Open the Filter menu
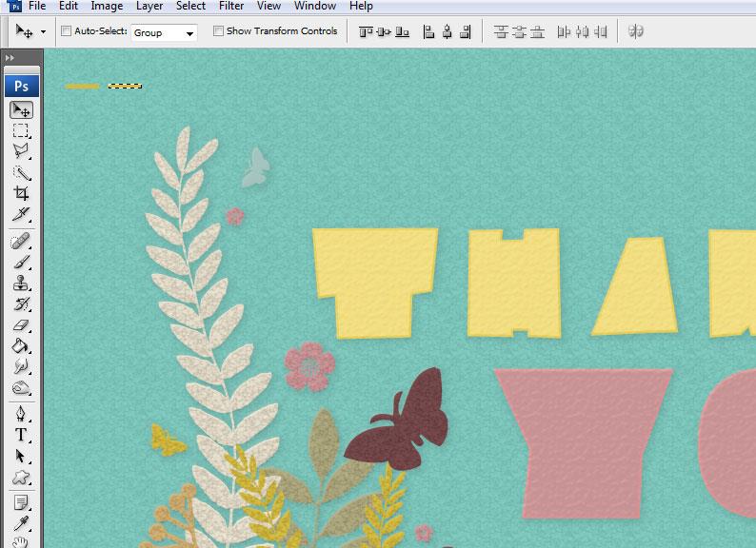The height and width of the screenshot is (548, 756). [x=231, y=6]
